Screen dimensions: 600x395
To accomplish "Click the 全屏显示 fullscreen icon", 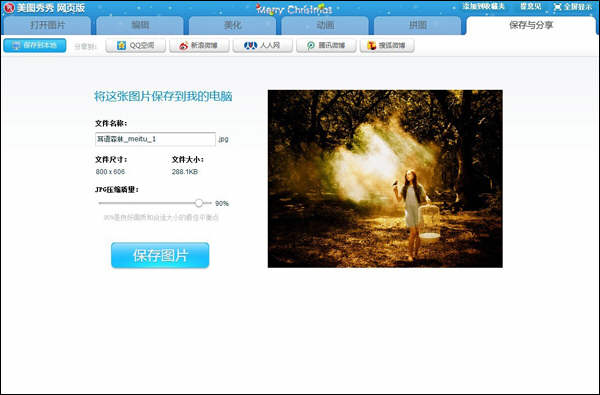I will (558, 7).
